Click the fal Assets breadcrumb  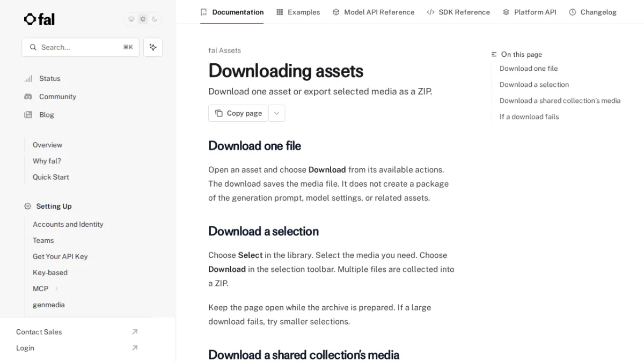[x=224, y=50]
